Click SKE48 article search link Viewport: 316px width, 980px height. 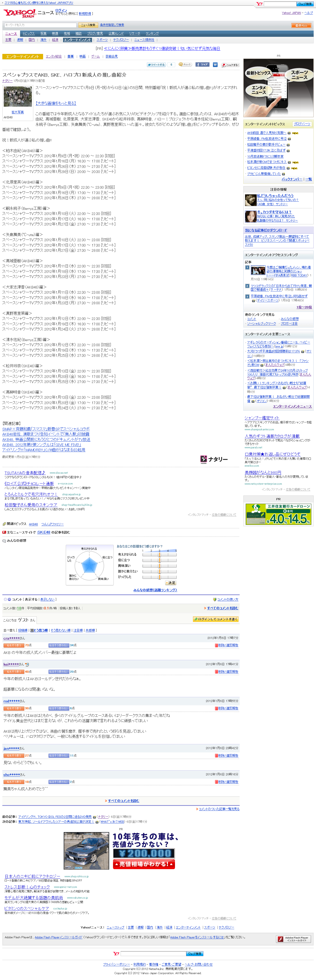44,532
